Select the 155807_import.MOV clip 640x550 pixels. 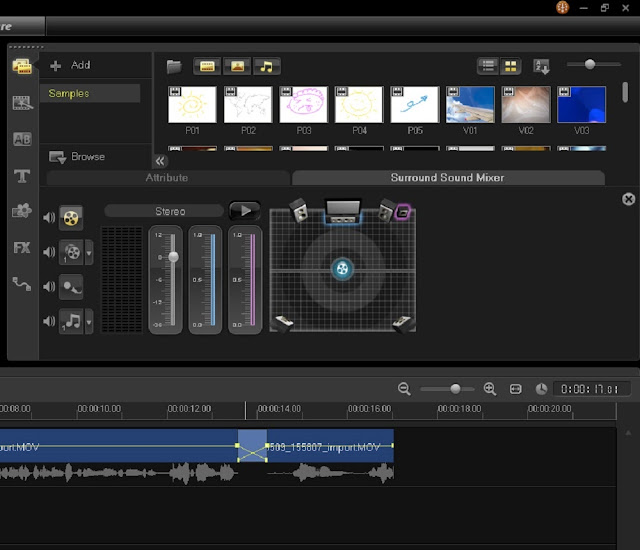pos(331,445)
